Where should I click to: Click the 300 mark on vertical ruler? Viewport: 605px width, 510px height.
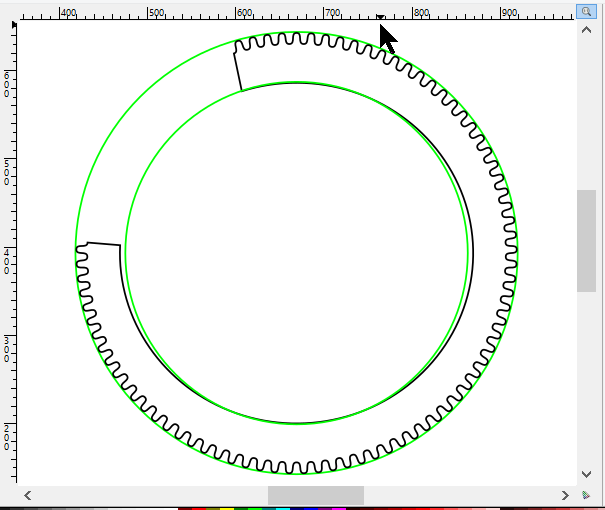point(7,349)
